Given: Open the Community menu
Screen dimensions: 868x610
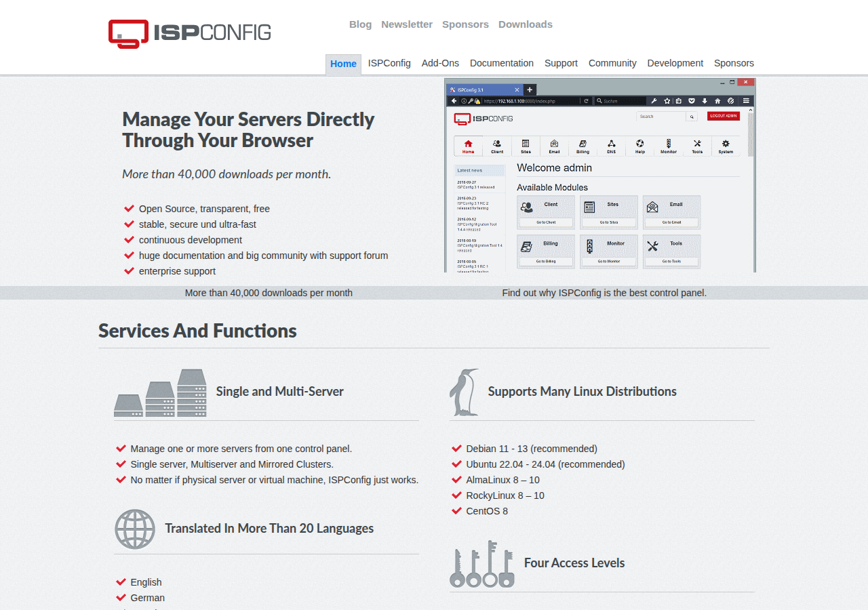Looking at the screenshot, I should point(612,63).
